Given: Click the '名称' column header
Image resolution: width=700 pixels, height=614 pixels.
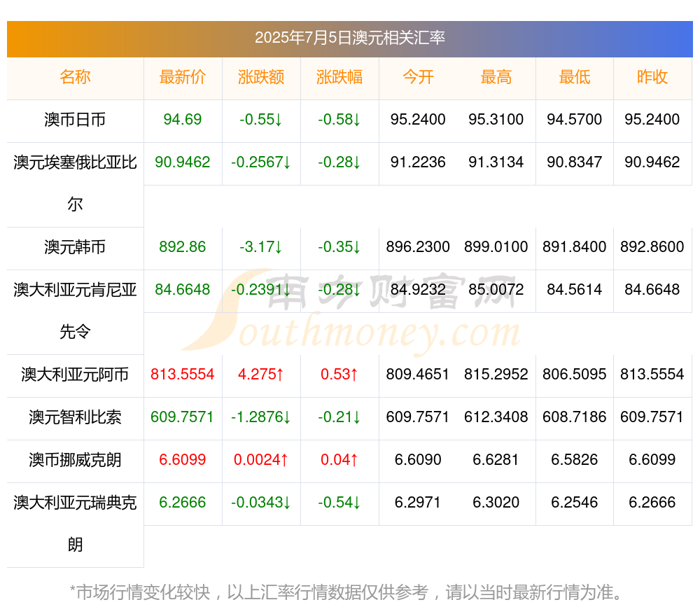Looking at the screenshot, I should pos(75,77).
